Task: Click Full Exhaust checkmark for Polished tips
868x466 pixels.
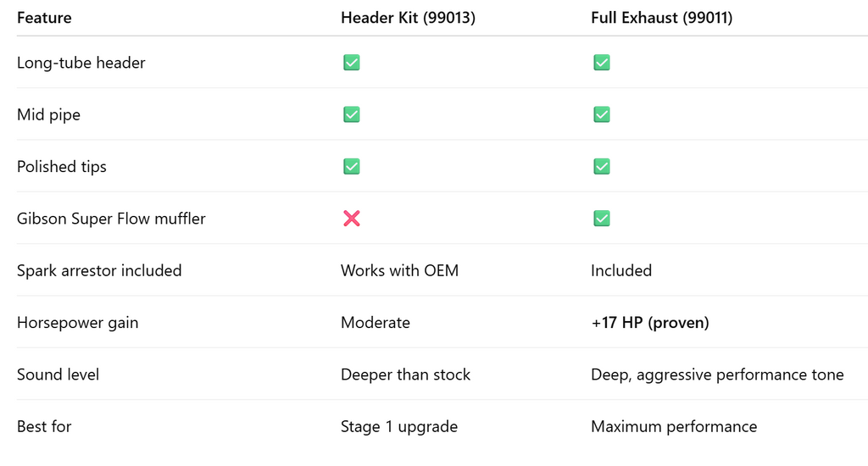Action: pyautogui.click(x=601, y=167)
